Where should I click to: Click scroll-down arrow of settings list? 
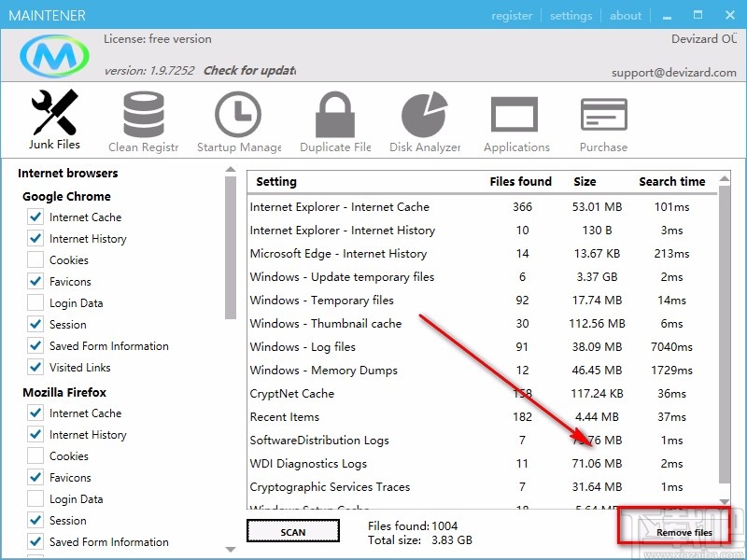point(231,550)
